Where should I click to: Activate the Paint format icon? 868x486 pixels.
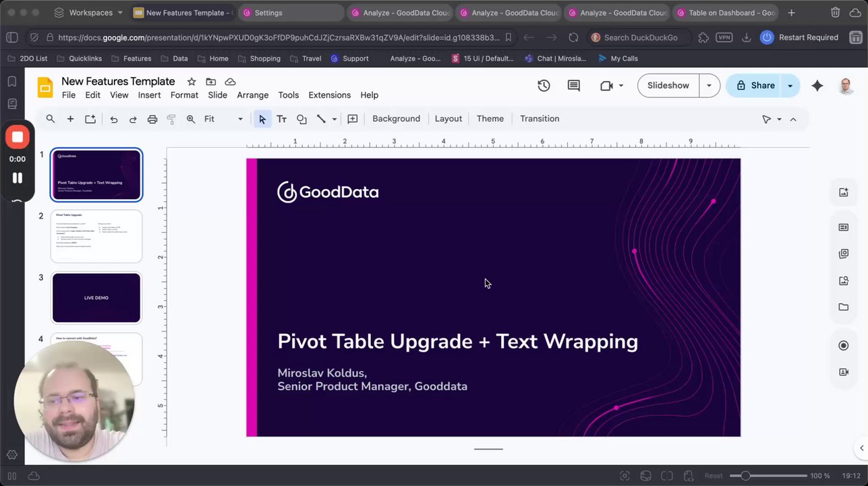pyautogui.click(x=171, y=119)
